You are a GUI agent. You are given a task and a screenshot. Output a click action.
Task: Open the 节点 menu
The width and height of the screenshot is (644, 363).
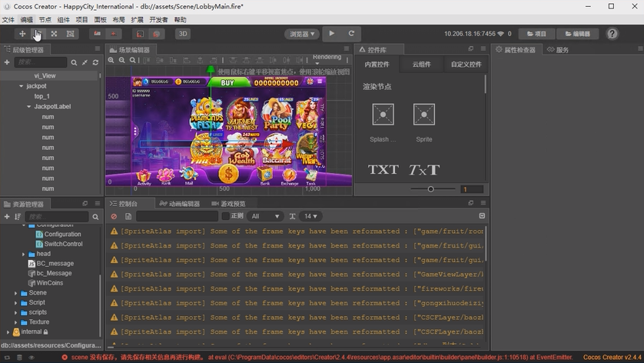pyautogui.click(x=45, y=20)
